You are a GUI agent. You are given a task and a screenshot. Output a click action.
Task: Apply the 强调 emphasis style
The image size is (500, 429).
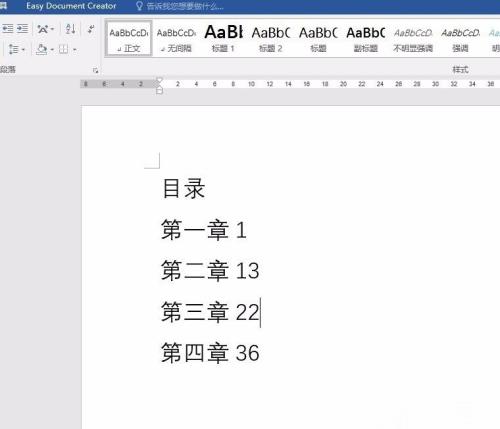(460, 38)
